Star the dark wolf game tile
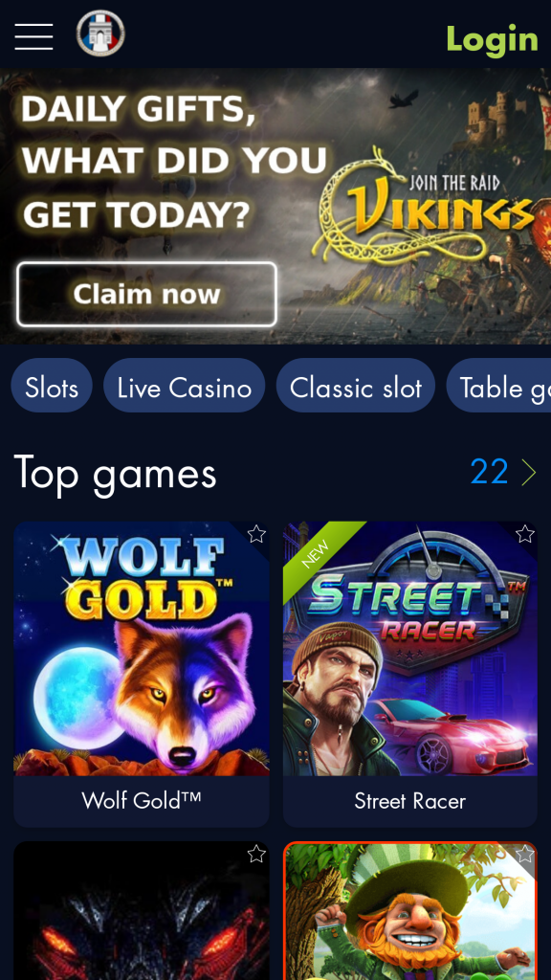This screenshot has height=980, width=551. (256, 854)
